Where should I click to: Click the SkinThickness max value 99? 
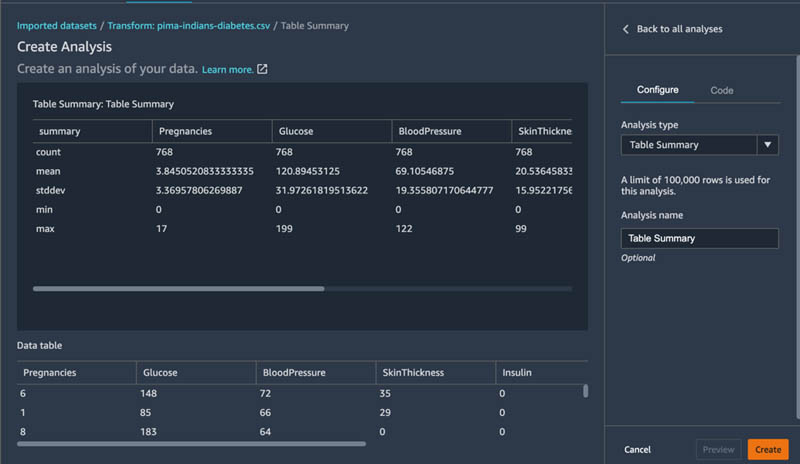point(520,229)
